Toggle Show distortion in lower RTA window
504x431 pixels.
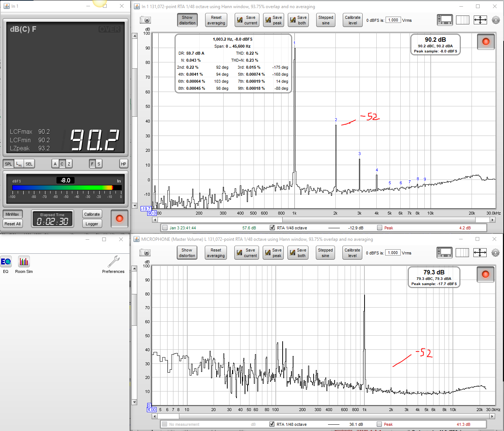pyautogui.click(x=187, y=253)
